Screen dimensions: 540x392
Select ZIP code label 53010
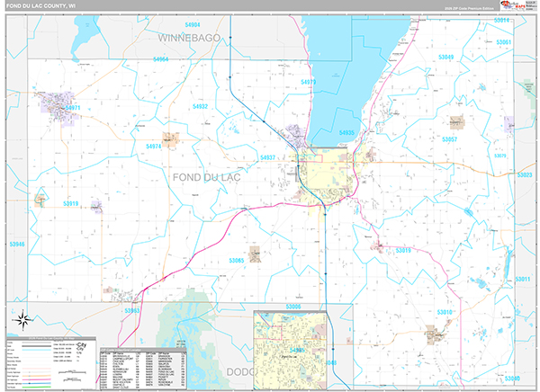(x=470, y=312)
